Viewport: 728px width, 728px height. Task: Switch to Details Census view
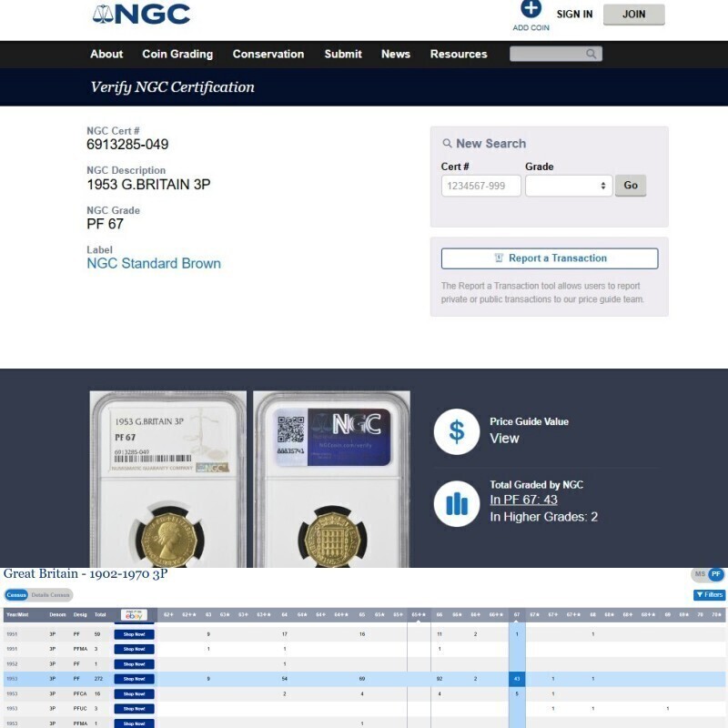(x=51, y=595)
